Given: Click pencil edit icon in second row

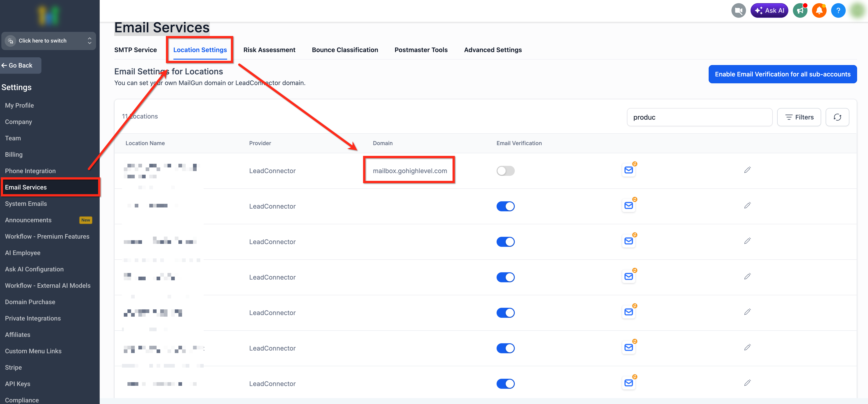Looking at the screenshot, I should (x=747, y=205).
